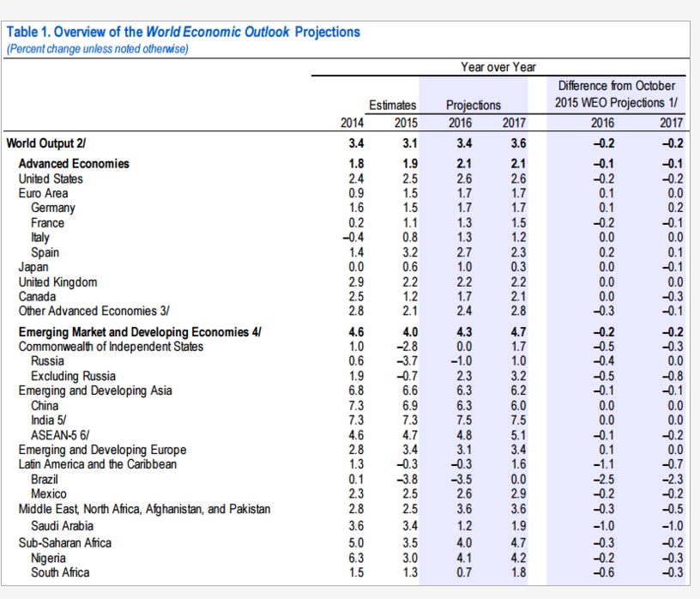Click 'Difference from October' header text
The width and height of the screenshot is (700, 599).
[617, 86]
